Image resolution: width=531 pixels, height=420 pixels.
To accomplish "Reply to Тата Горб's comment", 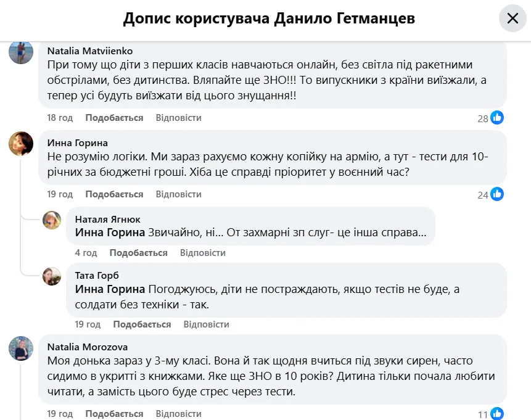I will tap(206, 324).
